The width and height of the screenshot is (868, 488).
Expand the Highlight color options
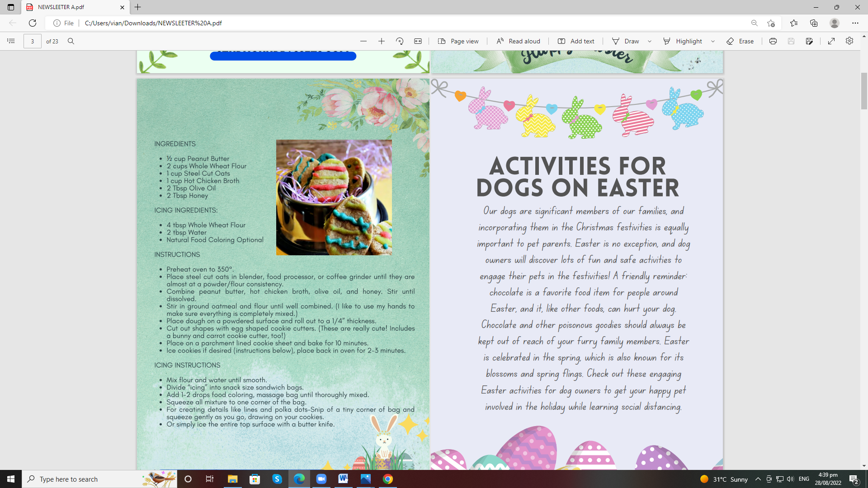(713, 41)
